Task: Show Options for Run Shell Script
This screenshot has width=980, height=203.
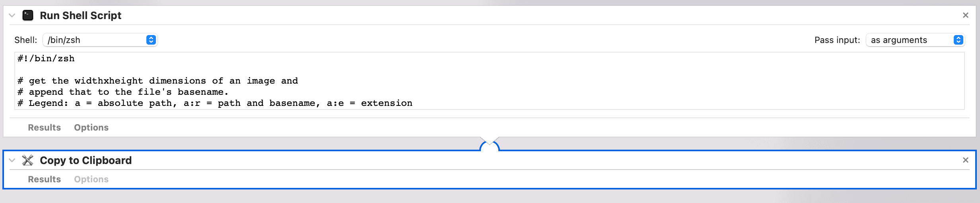Action: pyautogui.click(x=91, y=127)
